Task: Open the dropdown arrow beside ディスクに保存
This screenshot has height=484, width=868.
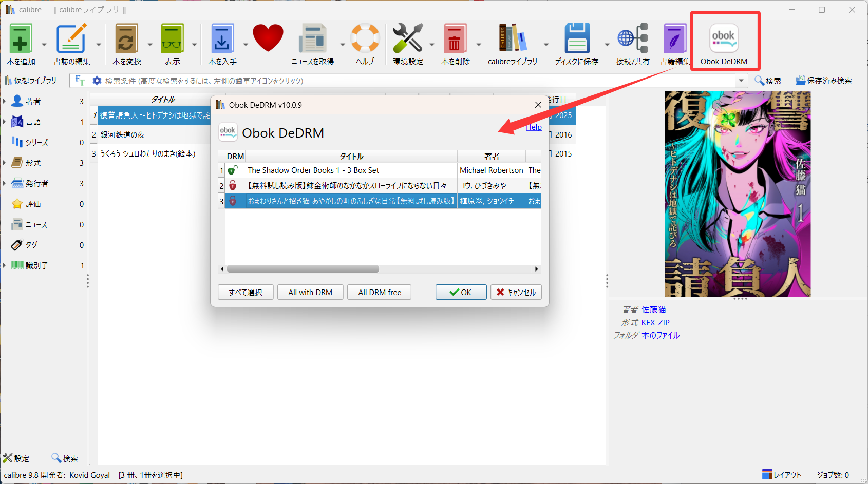Action: 607,45
